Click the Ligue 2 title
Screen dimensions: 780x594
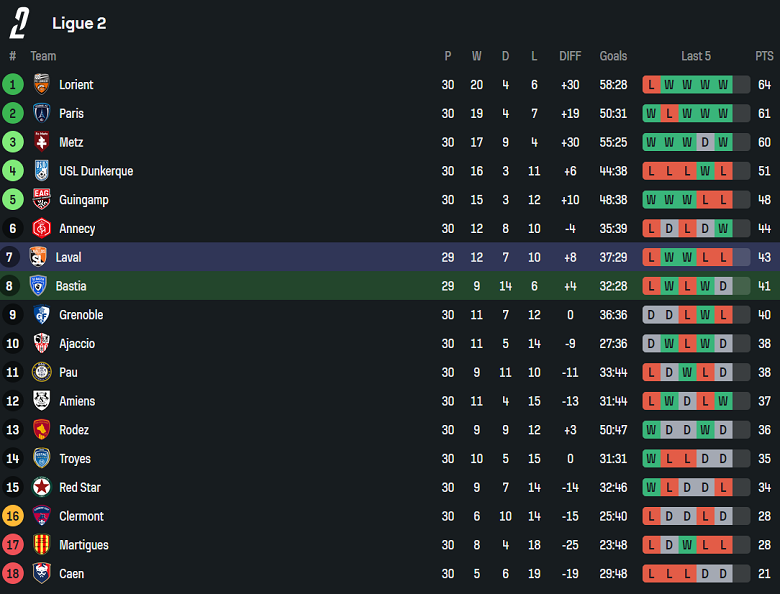coord(79,23)
